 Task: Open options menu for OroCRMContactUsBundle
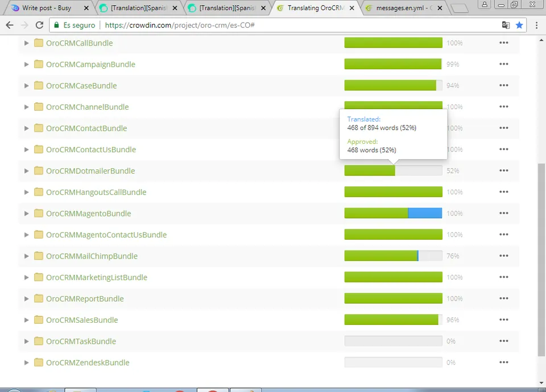click(503, 149)
